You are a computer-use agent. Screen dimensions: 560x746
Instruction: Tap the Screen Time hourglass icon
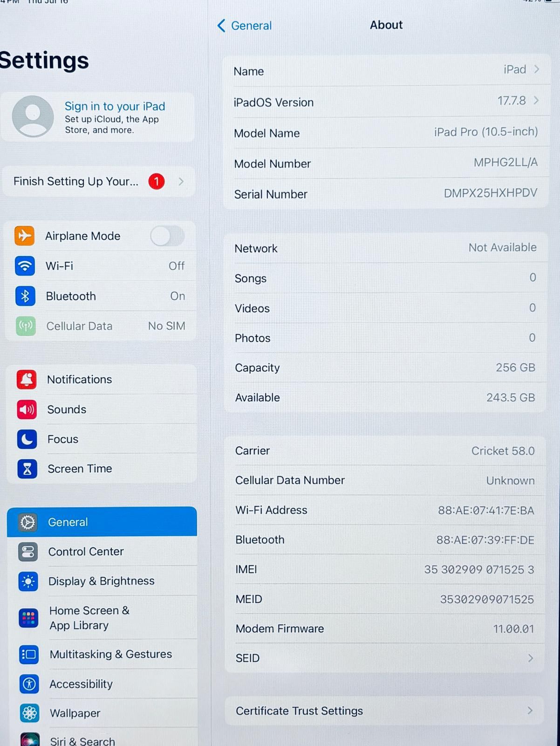coord(27,469)
